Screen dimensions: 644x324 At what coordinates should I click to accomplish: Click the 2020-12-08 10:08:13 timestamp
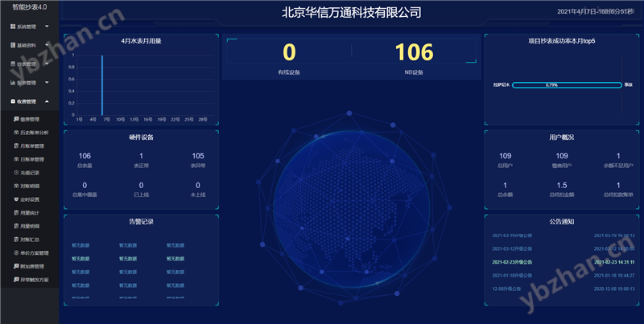click(614, 289)
